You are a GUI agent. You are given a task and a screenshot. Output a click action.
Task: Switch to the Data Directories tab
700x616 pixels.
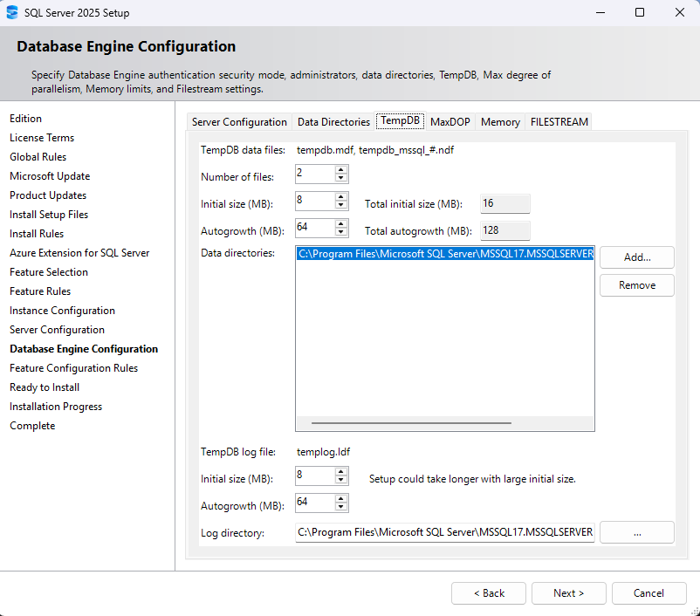[x=333, y=121]
